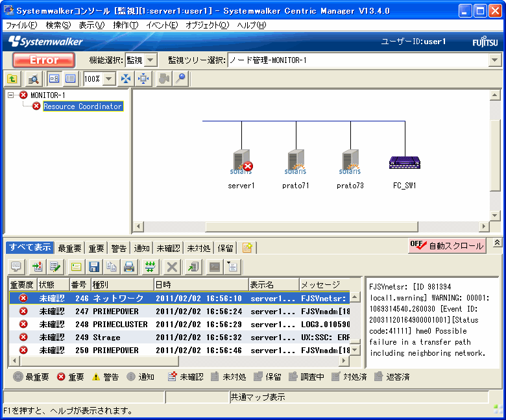
Task: Click the search node magnifier toolbar icon
Action: click(33, 79)
